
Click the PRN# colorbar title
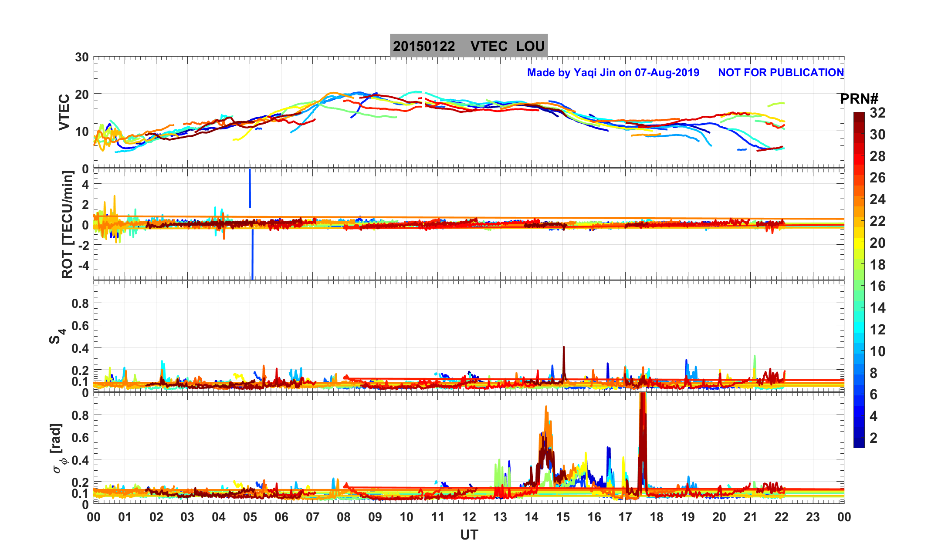[x=859, y=99]
